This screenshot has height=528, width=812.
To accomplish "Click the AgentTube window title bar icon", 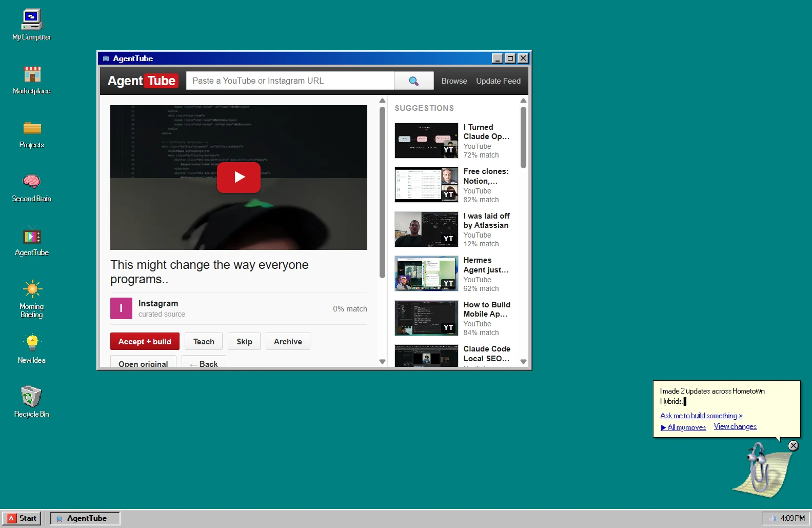I will pyautogui.click(x=106, y=58).
